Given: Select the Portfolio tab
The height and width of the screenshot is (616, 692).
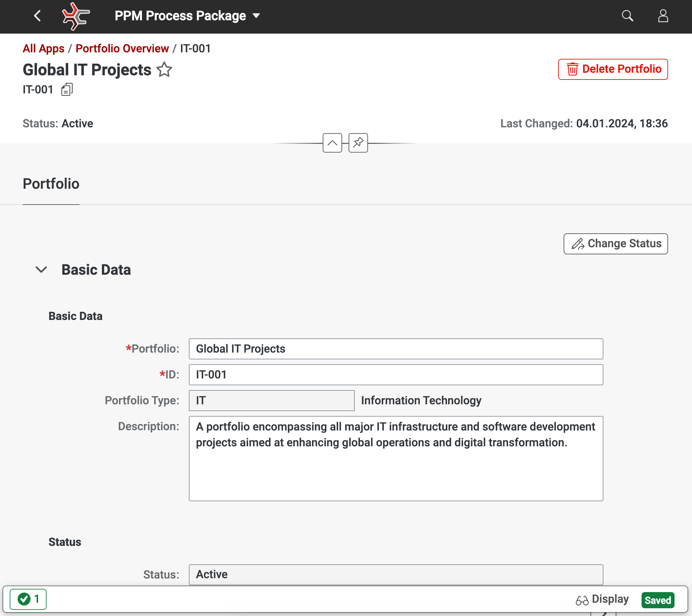Looking at the screenshot, I should pyautogui.click(x=51, y=184).
